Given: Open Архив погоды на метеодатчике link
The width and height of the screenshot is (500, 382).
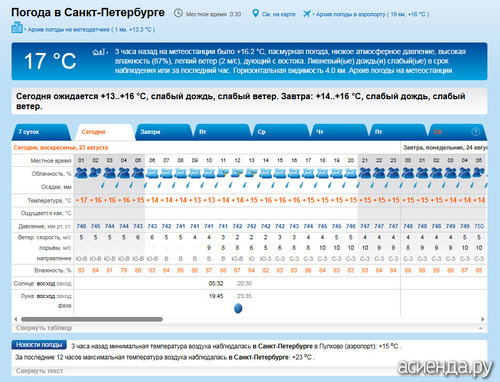Looking at the screenshot, I should (91, 30).
